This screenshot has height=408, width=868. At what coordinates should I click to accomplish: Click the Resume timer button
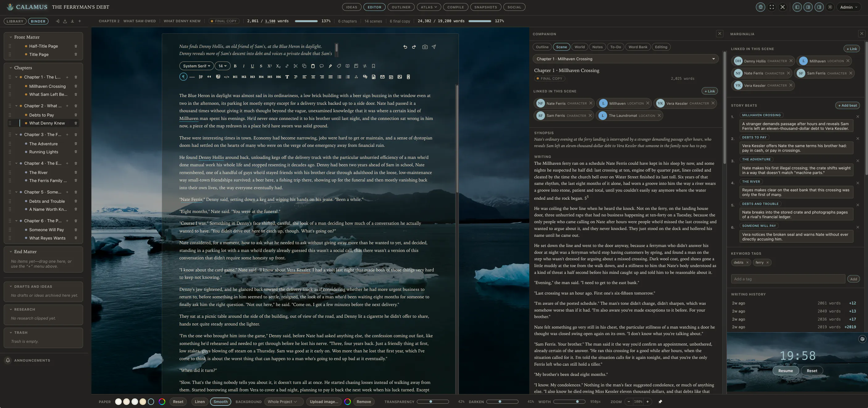click(x=785, y=371)
